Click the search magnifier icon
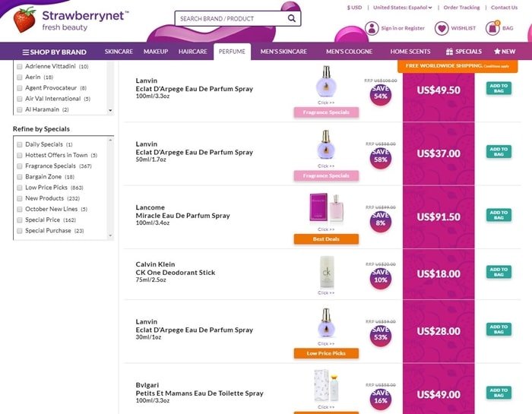Image resolution: width=532 pixels, height=414 pixels. 291,18
